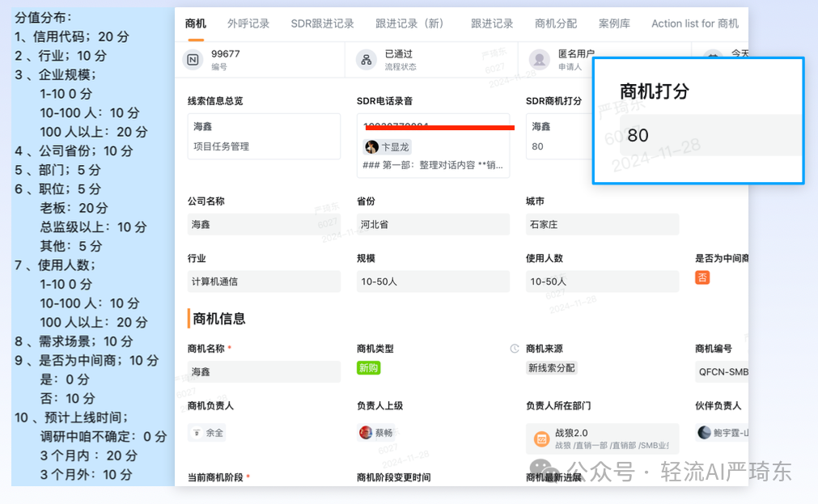818x504 pixels.
Task: Click the 商机名称 field showing 海鑫
Action: (x=264, y=371)
